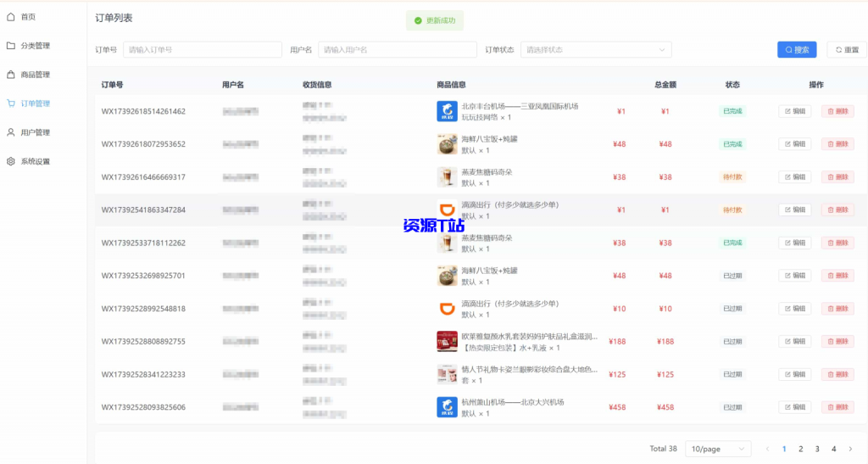Screen dimensions: 868x464
Task: Edit order WX17392618072953652
Action: [794, 144]
